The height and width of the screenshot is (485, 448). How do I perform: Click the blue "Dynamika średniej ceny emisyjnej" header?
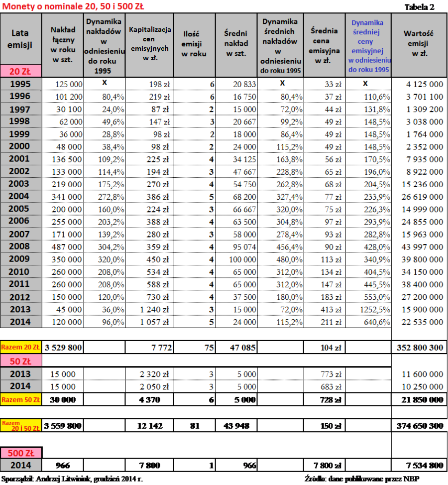click(x=368, y=46)
